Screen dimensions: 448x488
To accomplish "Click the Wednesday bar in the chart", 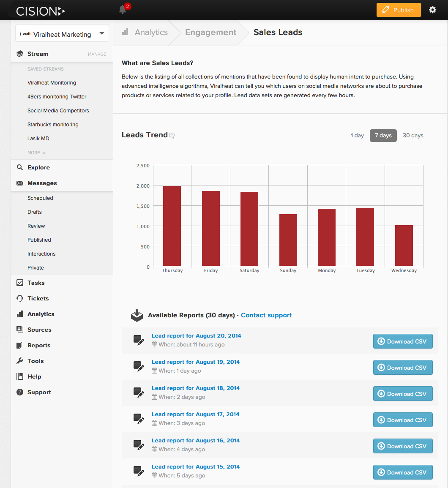I will point(404,245).
